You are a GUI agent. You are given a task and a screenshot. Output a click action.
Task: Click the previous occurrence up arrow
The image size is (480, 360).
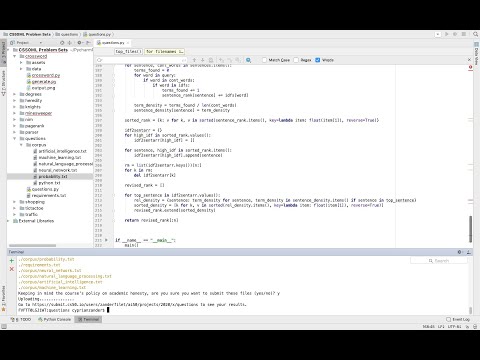pos(194,60)
